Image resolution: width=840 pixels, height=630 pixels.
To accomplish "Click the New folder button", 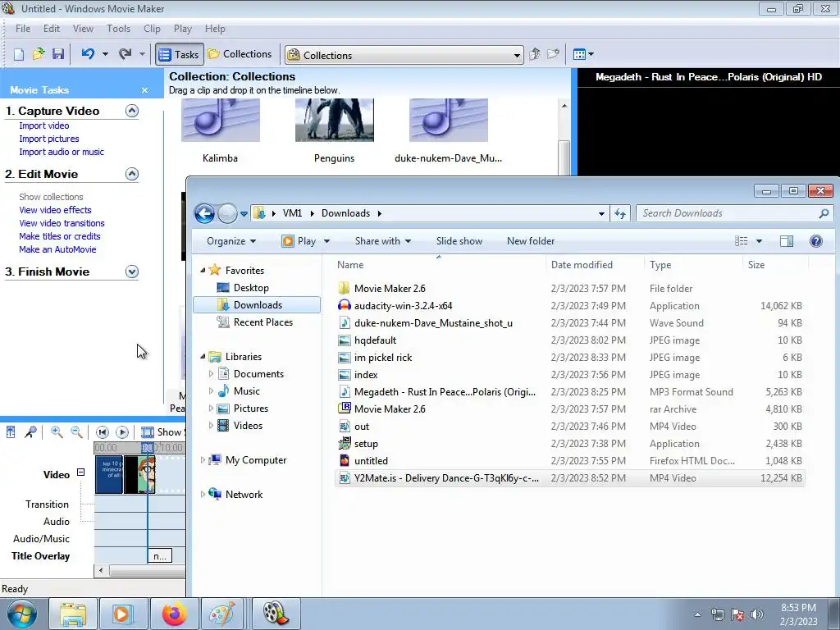I will pos(531,241).
